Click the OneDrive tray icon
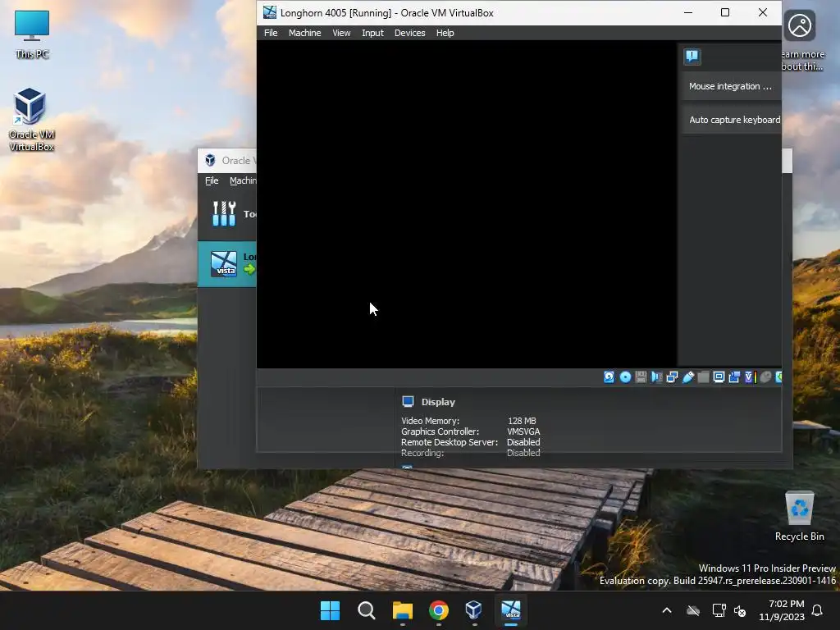The image size is (840, 630). [x=693, y=610]
